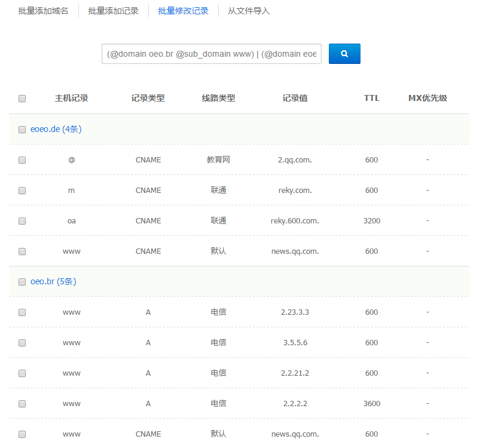Open the oeo.br (5条) domain link

pos(53,281)
